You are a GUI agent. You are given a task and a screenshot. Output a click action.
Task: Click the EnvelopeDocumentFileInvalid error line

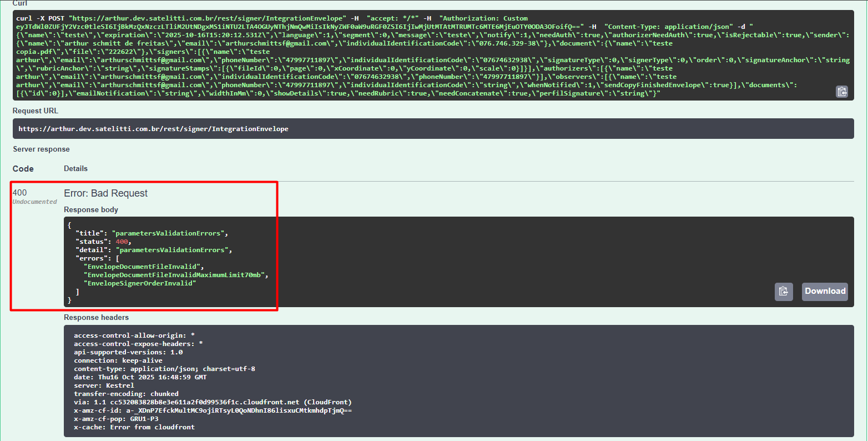[x=143, y=267]
